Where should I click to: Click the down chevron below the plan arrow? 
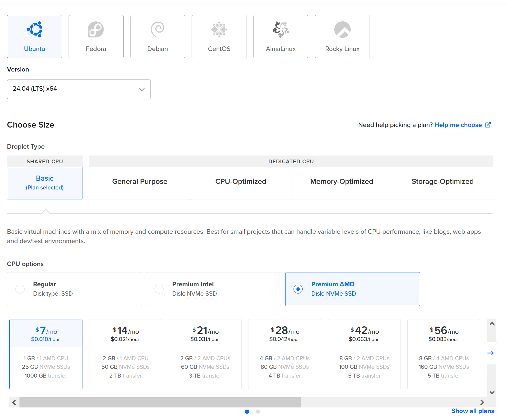click(x=492, y=392)
